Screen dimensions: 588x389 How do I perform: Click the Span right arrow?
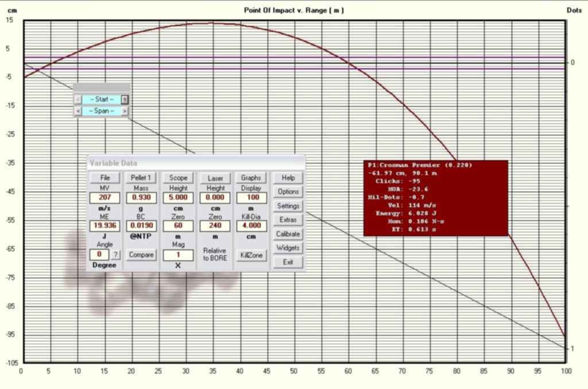125,111
